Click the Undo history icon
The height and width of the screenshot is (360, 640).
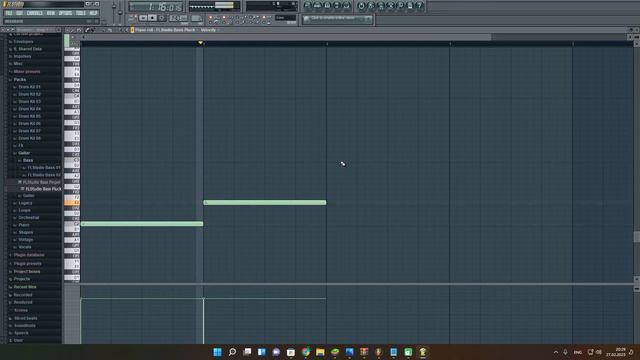[x=361, y=6]
